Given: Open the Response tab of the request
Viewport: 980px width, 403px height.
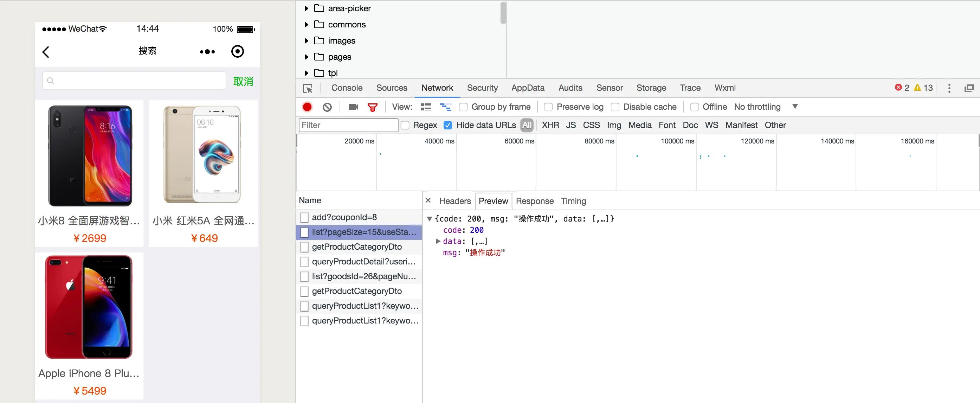Looking at the screenshot, I should tap(535, 201).
